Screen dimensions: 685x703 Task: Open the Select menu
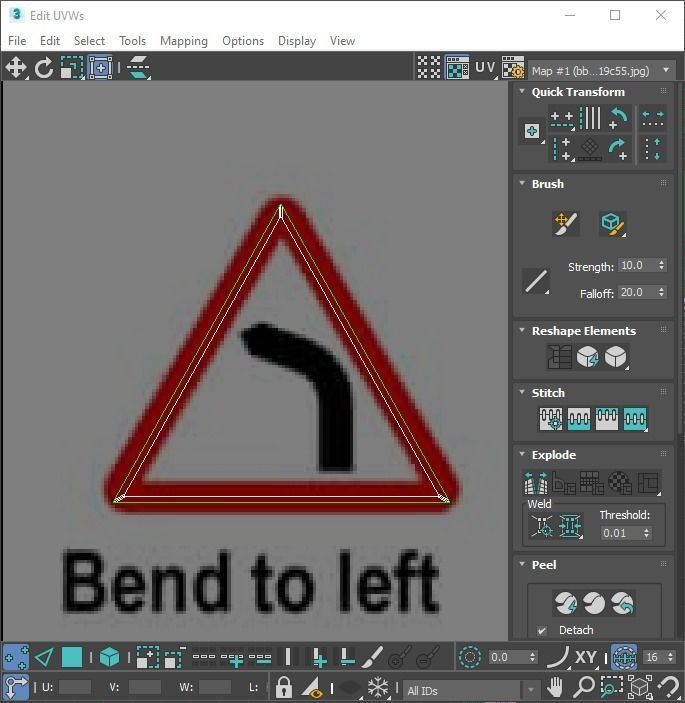tap(89, 41)
